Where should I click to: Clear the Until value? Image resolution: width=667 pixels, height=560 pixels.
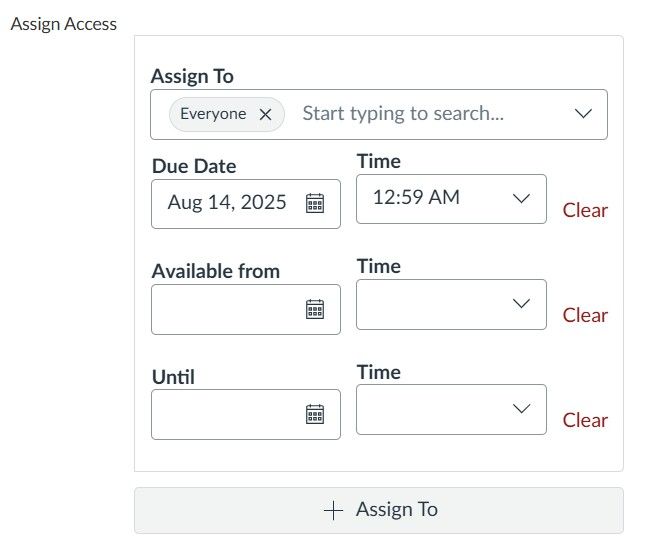point(585,420)
